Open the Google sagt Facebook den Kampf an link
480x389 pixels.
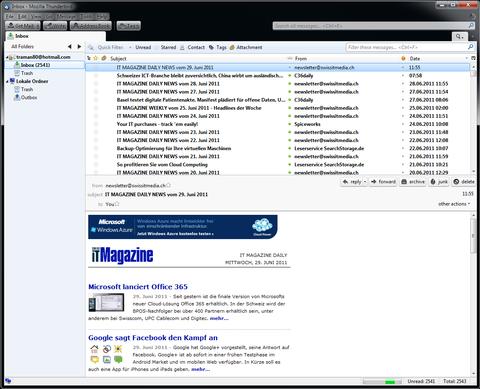(x=153, y=338)
